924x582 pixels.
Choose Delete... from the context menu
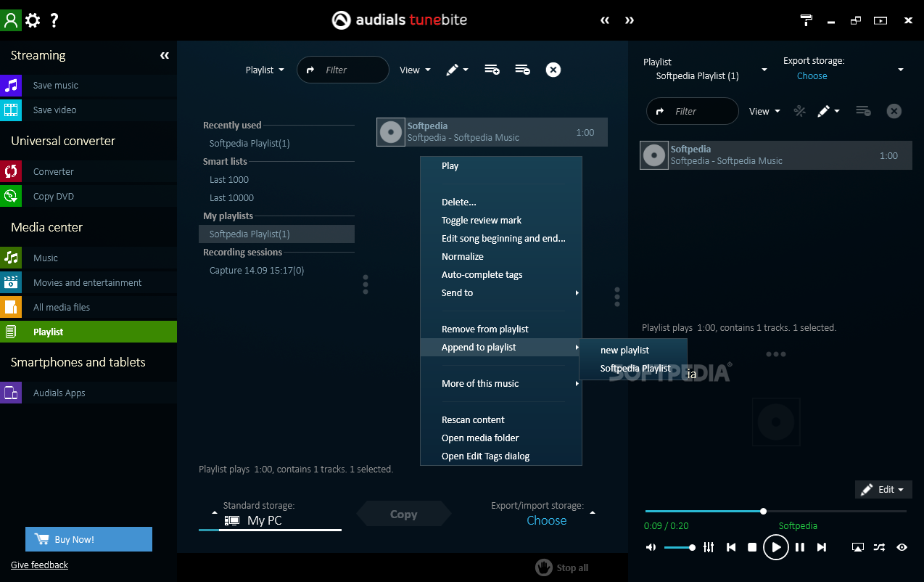[x=501, y=202]
